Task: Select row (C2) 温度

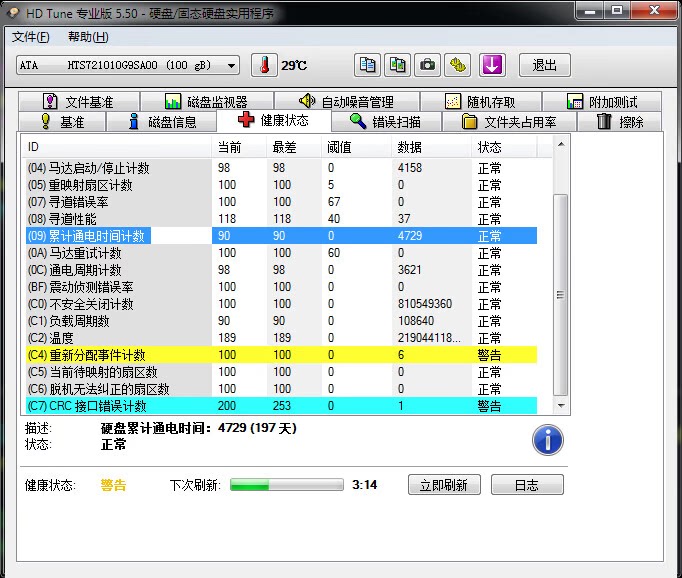Action: [x=281, y=337]
